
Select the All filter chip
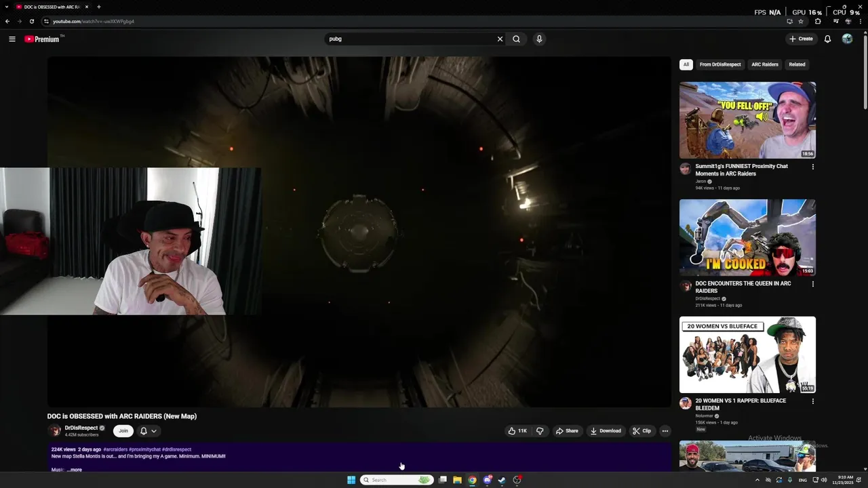point(686,64)
